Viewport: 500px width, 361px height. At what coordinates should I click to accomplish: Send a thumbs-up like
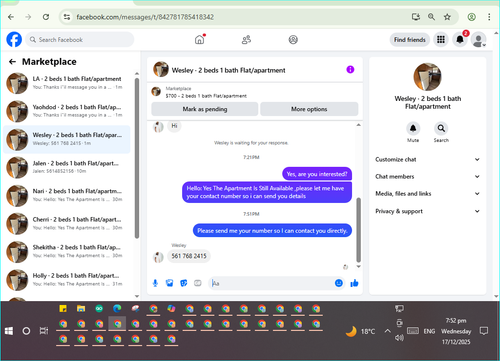pos(354,283)
